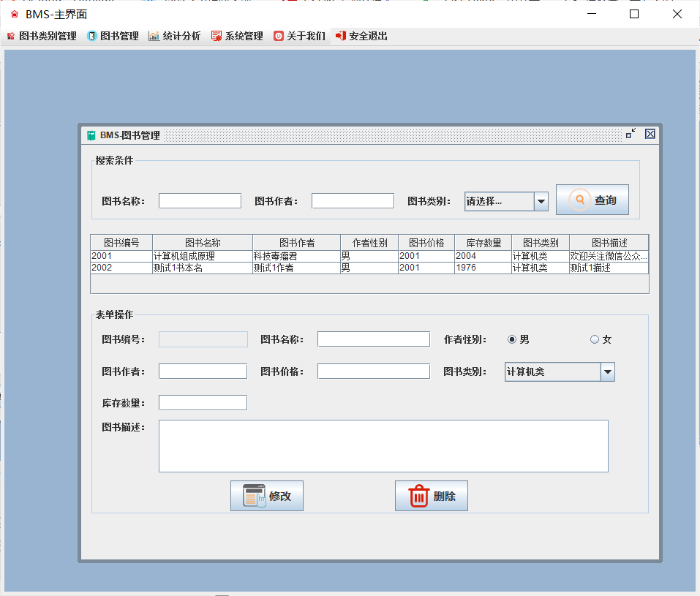Image resolution: width=700 pixels, height=596 pixels.
Task: Close the BMS-图书管理 internal window
Action: [650, 134]
